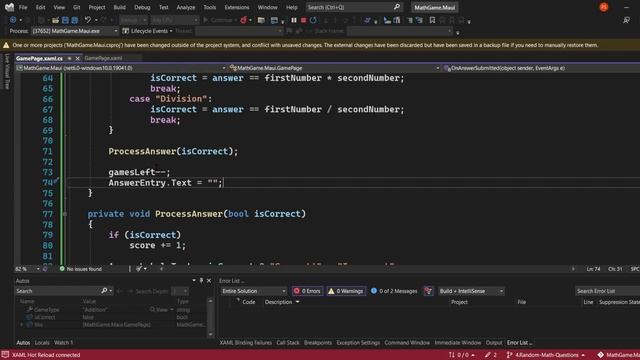The width and height of the screenshot is (640, 360).
Task: Click the 4.Random-Math-Questions git branch
Action: [546, 355]
